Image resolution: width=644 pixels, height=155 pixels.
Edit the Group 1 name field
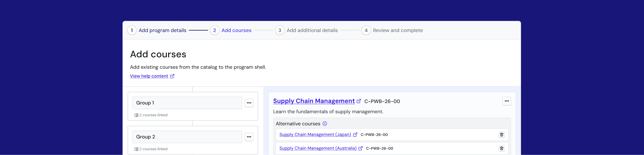pos(187,103)
